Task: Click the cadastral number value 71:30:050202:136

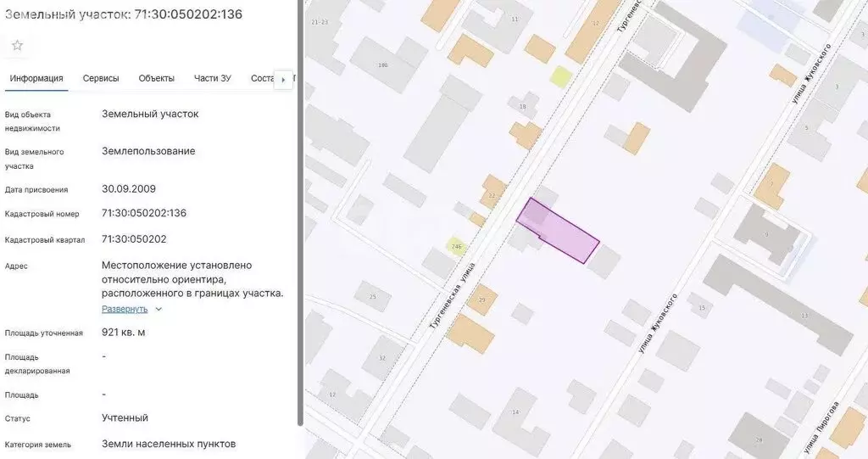Action: tap(144, 213)
